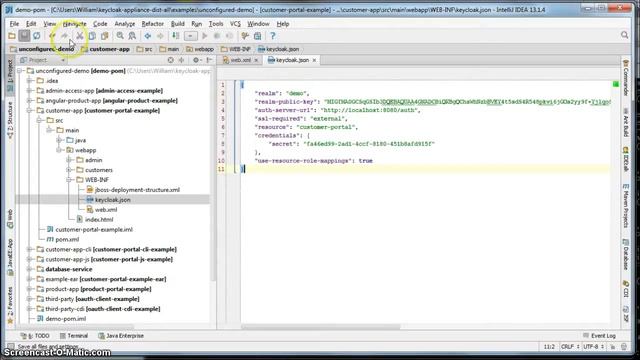The height and width of the screenshot is (360, 640).
Task: Open the Analyze menu
Action: [x=124, y=24]
